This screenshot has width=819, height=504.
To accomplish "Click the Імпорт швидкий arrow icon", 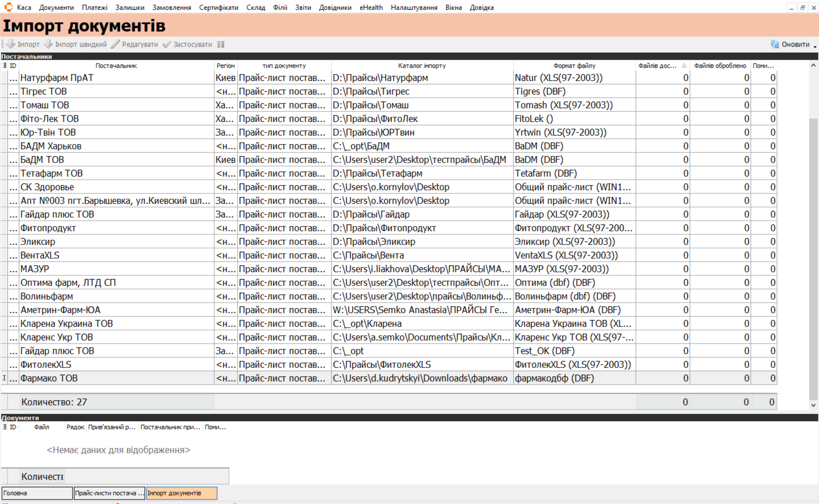I will [x=48, y=44].
